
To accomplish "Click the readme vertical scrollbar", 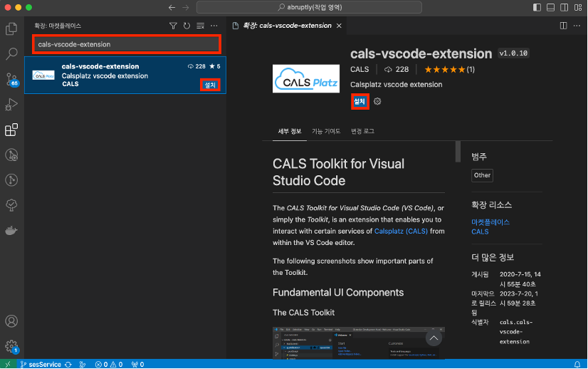I will point(458,152).
